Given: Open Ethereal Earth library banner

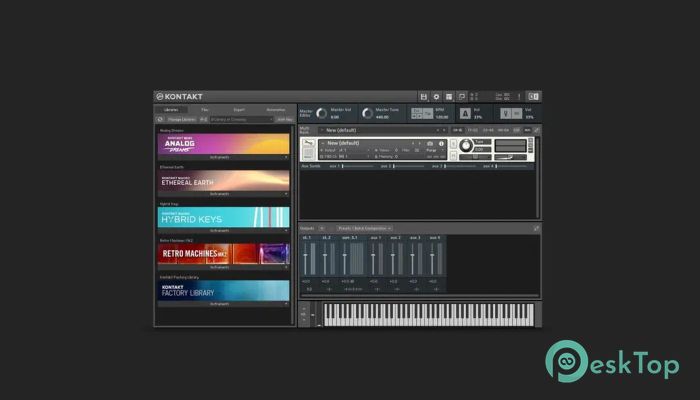Looking at the screenshot, I should (223, 180).
